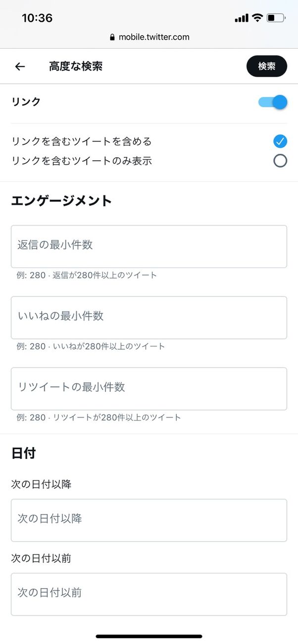
Task: Focus the 返信の最小件数 field
Action: click(149, 246)
